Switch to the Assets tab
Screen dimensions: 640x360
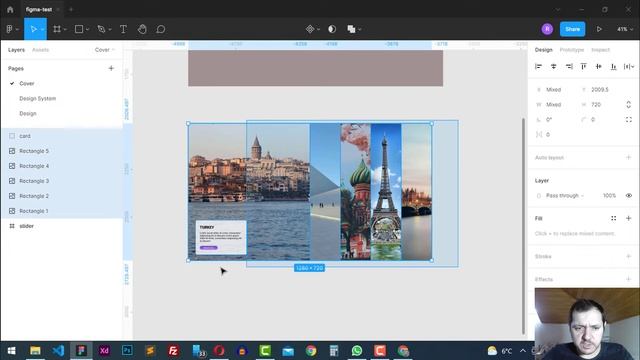pyautogui.click(x=40, y=50)
